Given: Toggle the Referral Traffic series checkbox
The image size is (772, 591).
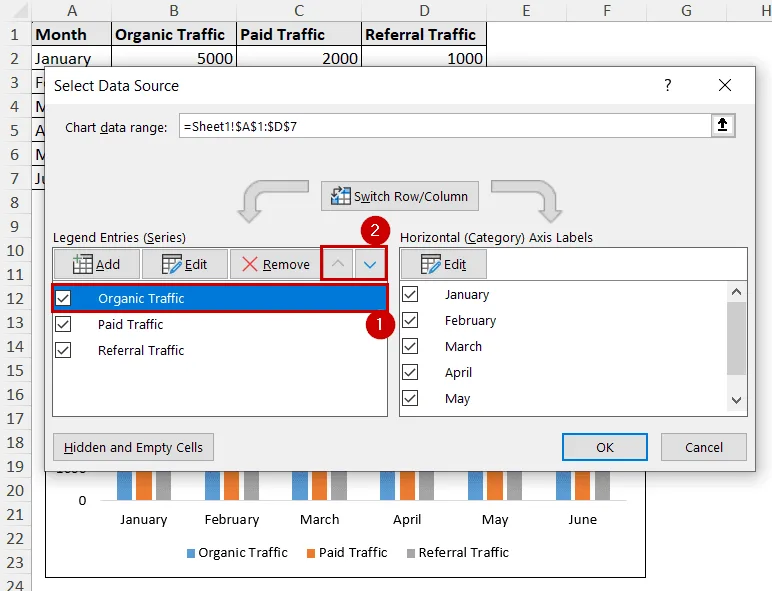Looking at the screenshot, I should tap(63, 350).
